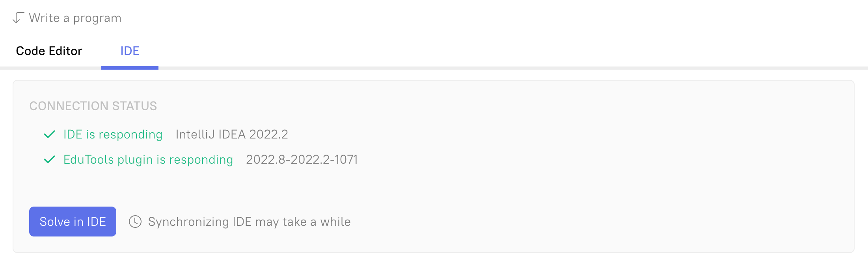
Task: Click the arrow icon beside Write a program
Action: pos(18,18)
